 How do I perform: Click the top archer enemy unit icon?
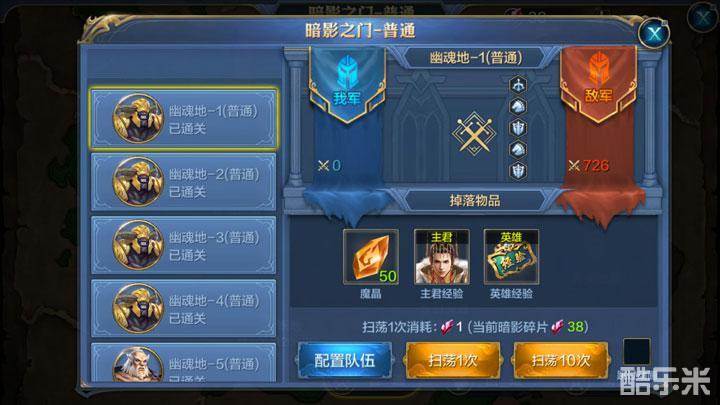(518, 85)
